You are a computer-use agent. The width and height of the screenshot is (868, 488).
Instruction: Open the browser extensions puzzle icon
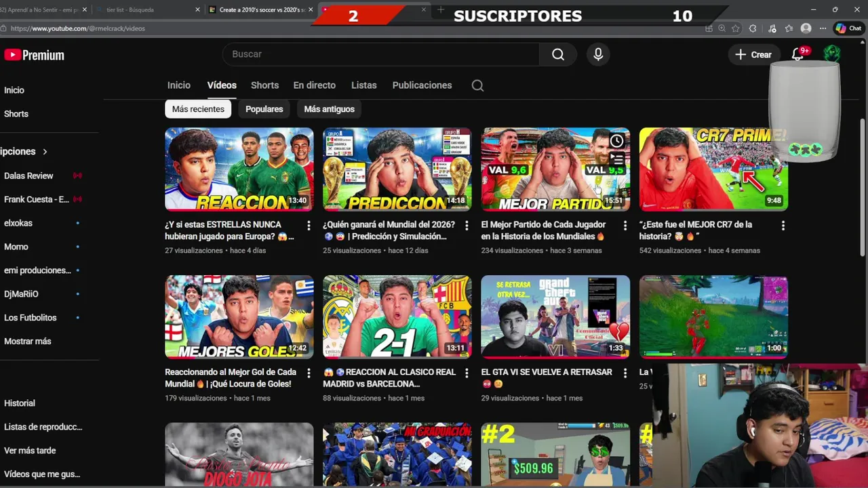pos(753,28)
